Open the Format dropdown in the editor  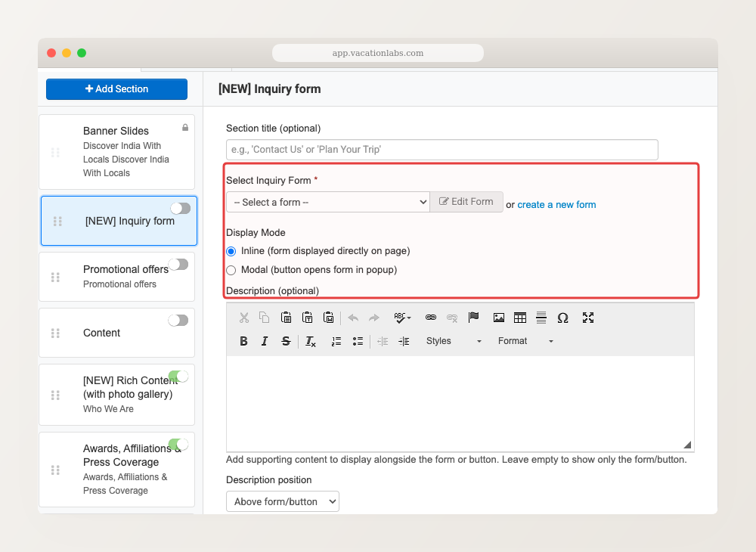(x=525, y=341)
